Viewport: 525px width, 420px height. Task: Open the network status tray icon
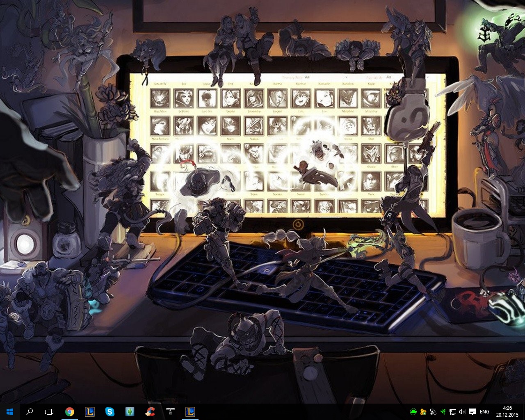point(453,412)
